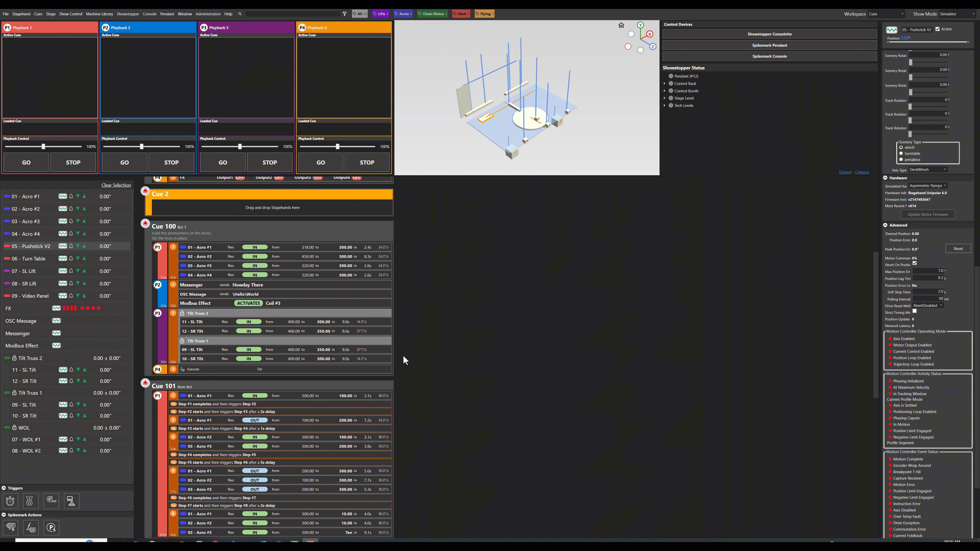
Task: Click the Clear Selection link
Action: click(x=116, y=185)
